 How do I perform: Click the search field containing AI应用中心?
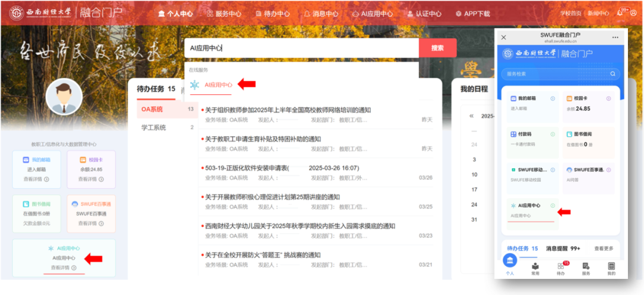[301, 48]
